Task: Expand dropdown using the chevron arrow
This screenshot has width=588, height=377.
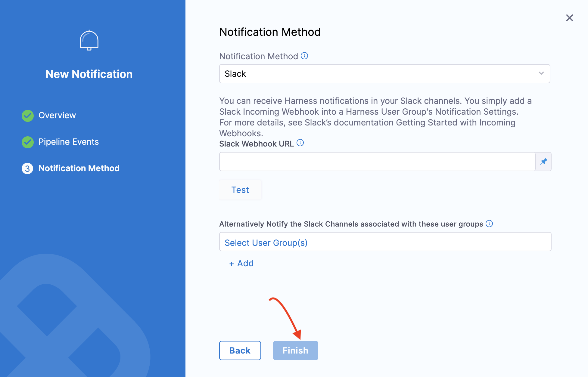Action: click(541, 73)
